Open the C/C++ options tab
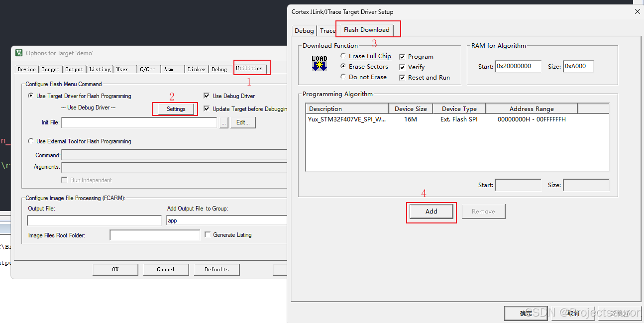 coord(147,69)
